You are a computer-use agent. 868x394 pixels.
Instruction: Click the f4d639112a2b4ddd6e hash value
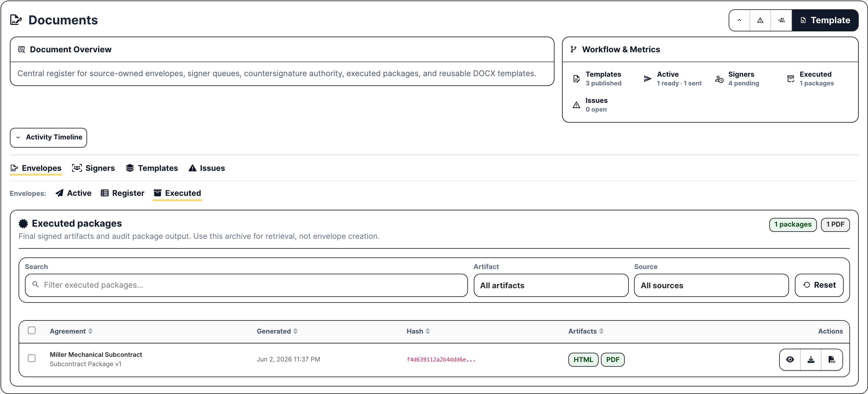[x=441, y=360]
